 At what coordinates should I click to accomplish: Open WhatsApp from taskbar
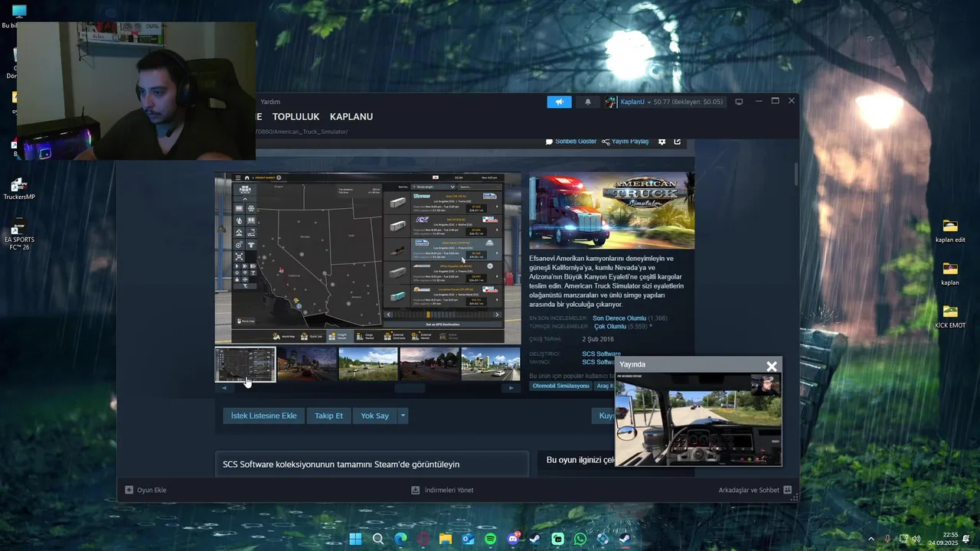(x=580, y=539)
